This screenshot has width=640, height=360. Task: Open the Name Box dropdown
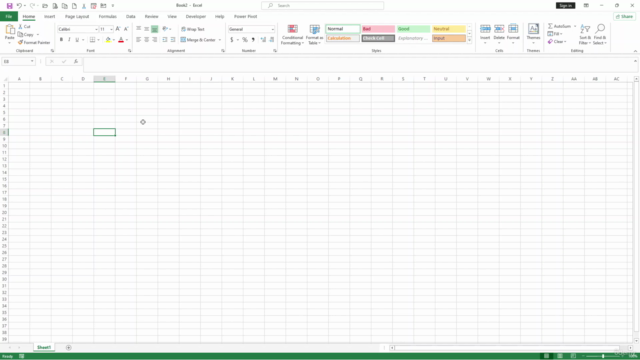[32, 61]
